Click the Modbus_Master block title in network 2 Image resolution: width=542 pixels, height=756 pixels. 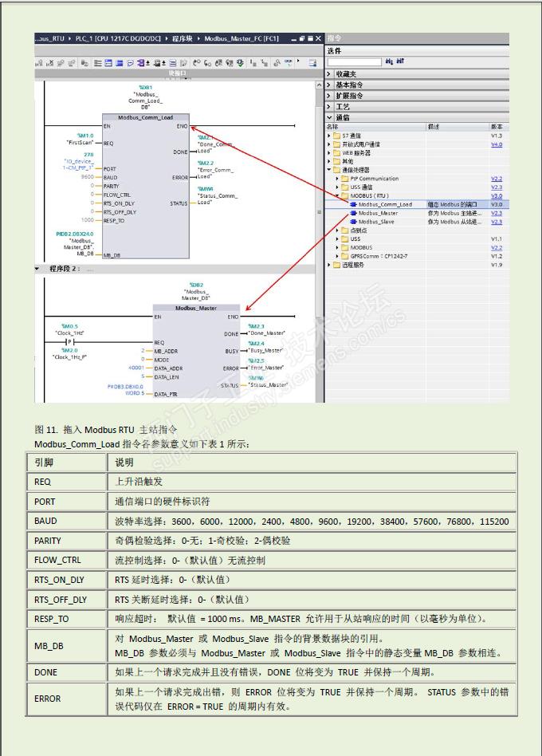[195, 308]
